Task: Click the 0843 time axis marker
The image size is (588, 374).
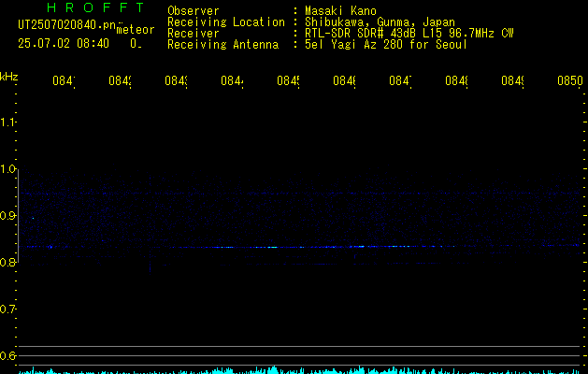Action: point(176,81)
